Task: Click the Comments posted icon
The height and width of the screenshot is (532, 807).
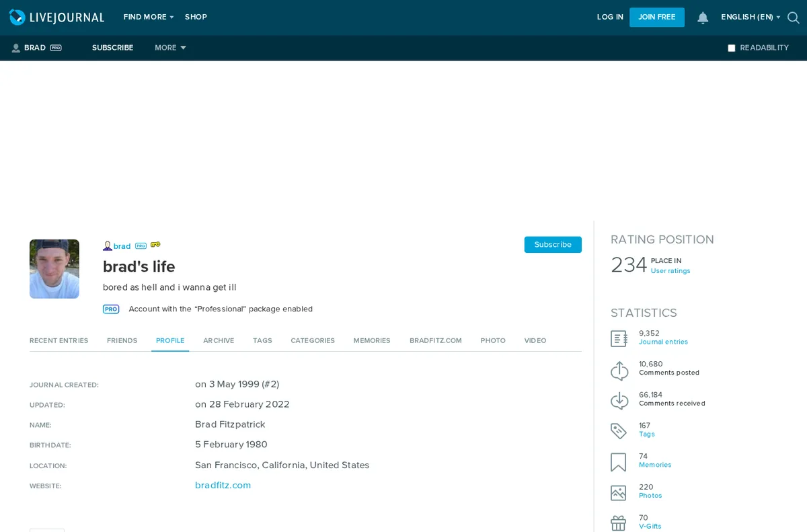Action: coord(619,370)
